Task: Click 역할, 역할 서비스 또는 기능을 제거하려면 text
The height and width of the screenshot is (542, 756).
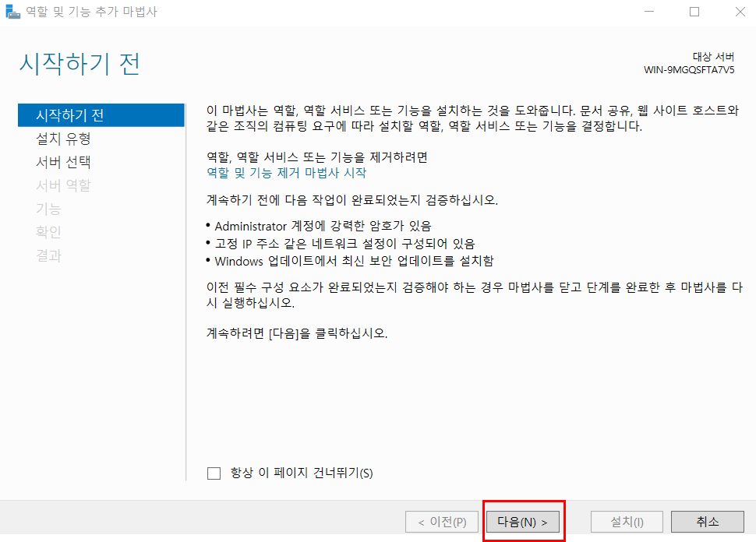Action: [x=316, y=157]
